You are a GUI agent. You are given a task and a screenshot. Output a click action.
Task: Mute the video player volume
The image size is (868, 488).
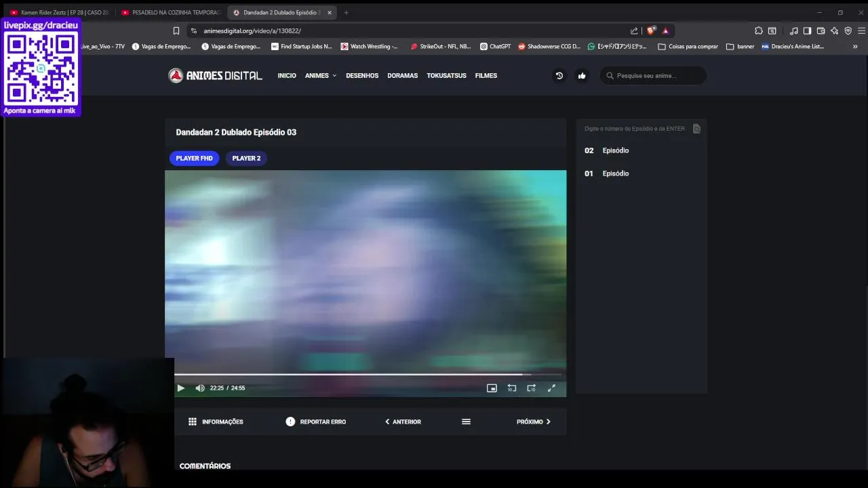tap(200, 388)
